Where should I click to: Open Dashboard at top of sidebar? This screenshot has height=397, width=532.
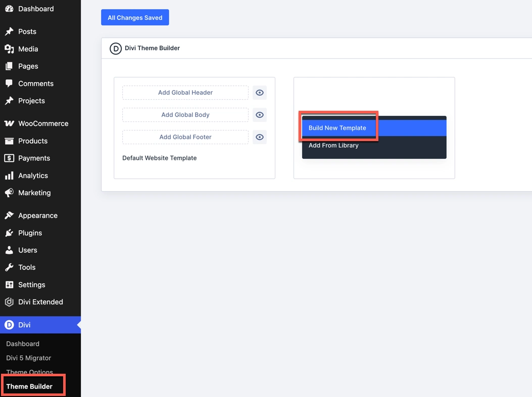tap(40, 9)
